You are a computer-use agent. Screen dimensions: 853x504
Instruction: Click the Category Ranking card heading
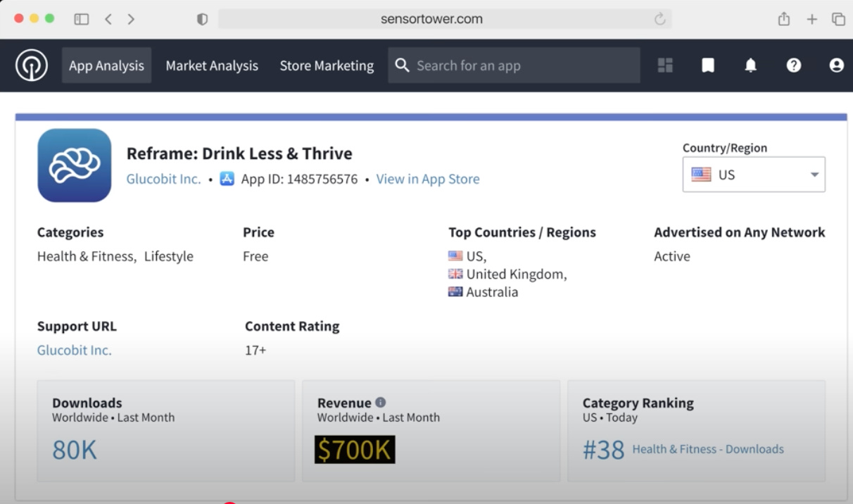[x=638, y=403]
